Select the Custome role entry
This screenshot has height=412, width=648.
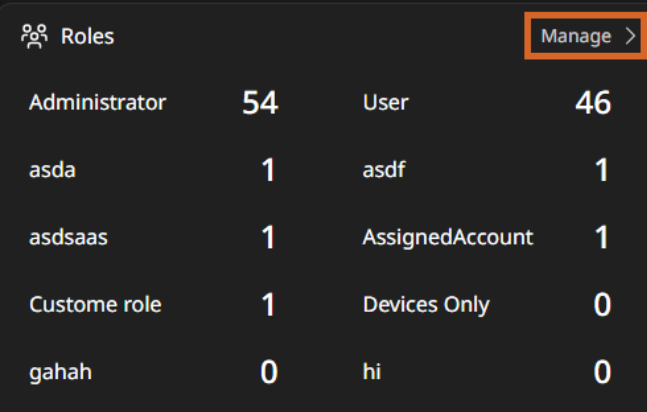(95, 305)
